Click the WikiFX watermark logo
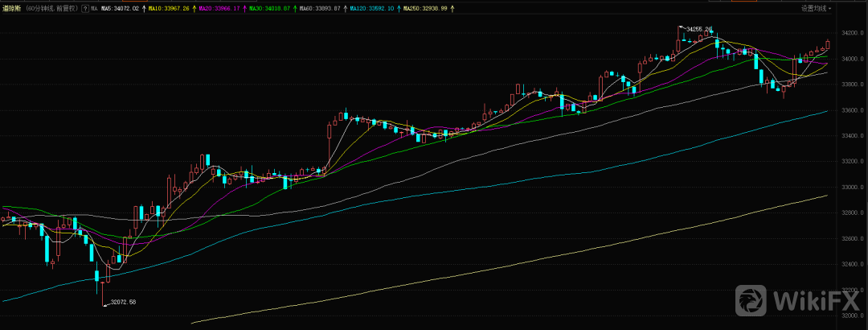This screenshot has width=868, height=330. (798, 301)
